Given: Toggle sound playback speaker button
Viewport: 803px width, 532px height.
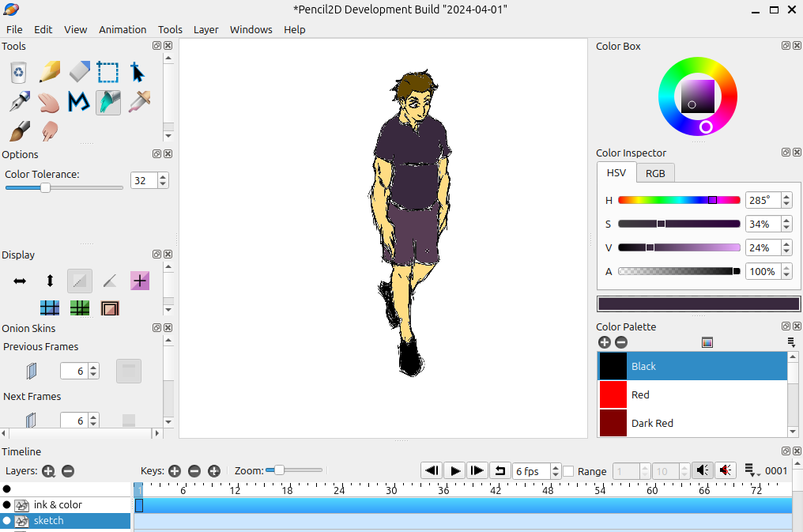Looking at the screenshot, I should 703,470.
